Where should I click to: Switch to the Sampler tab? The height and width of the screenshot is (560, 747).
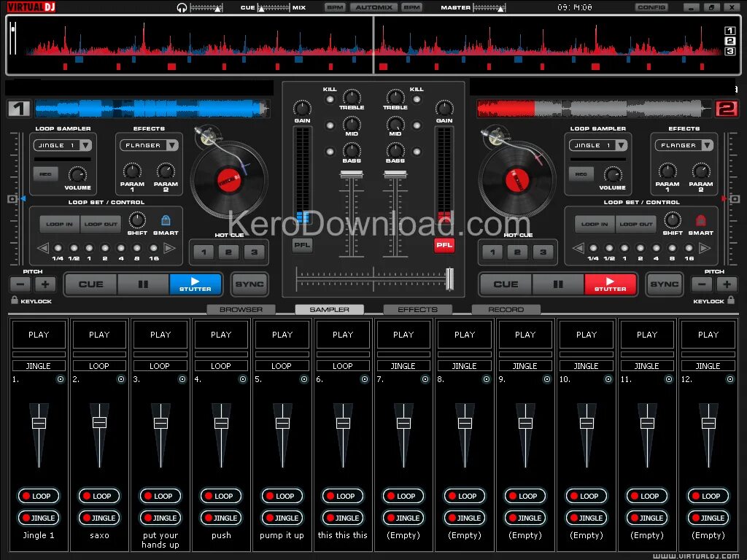point(329,309)
